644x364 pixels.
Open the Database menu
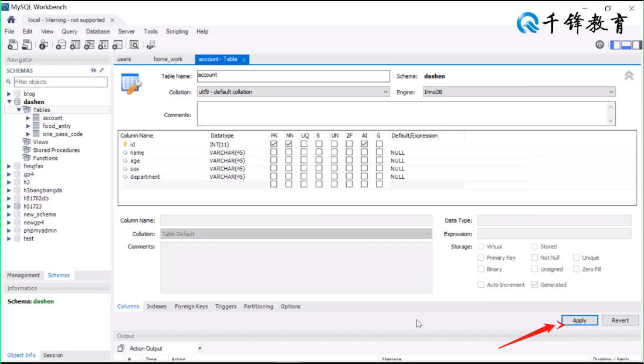point(98,32)
